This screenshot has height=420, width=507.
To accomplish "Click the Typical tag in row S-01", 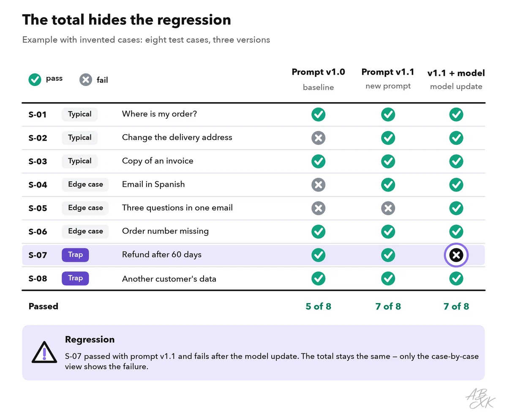I will tap(80, 114).
